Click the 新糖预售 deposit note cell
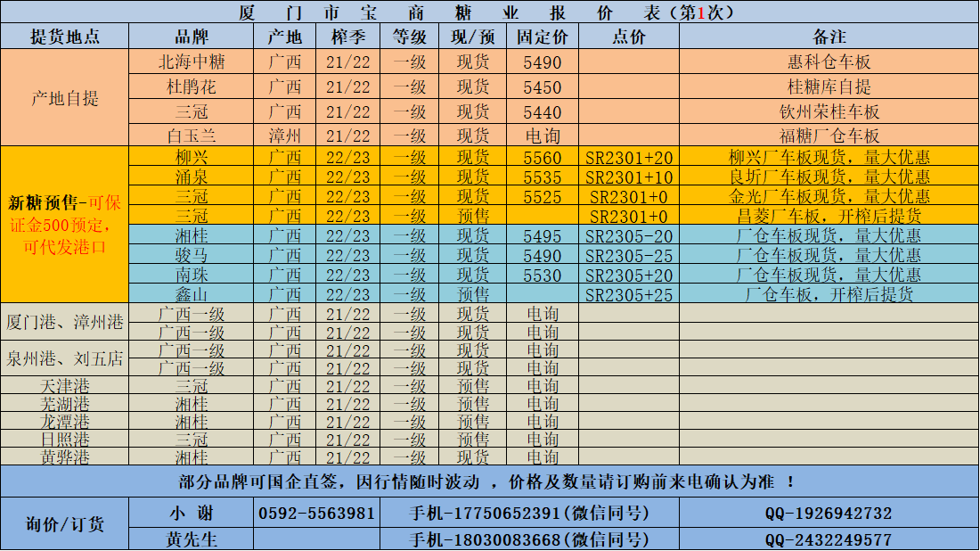980x551 pixels. (65, 224)
